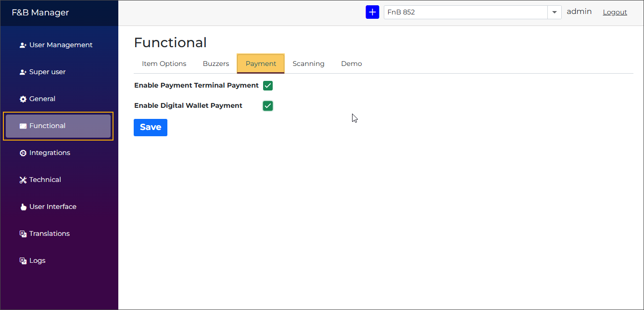Click the User Management icon in the sidebar

(23, 45)
